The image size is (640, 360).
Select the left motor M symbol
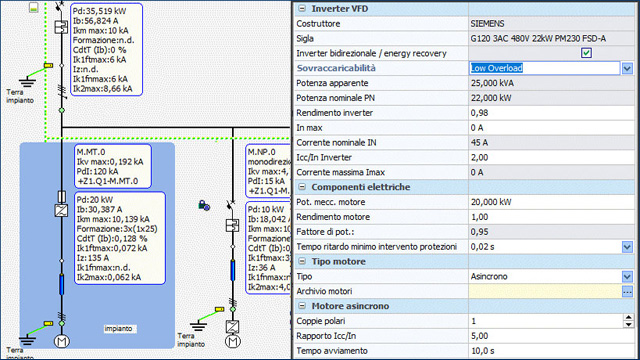pos(62,341)
